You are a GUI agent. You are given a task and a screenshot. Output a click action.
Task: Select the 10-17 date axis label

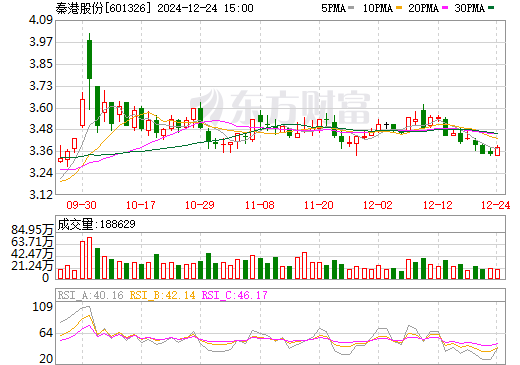(141, 205)
